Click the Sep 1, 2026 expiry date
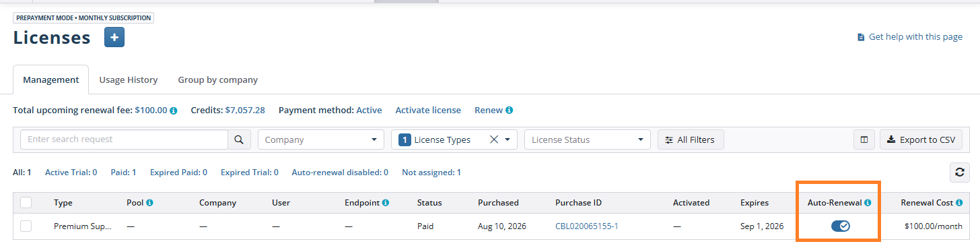980x250 pixels. point(762,226)
